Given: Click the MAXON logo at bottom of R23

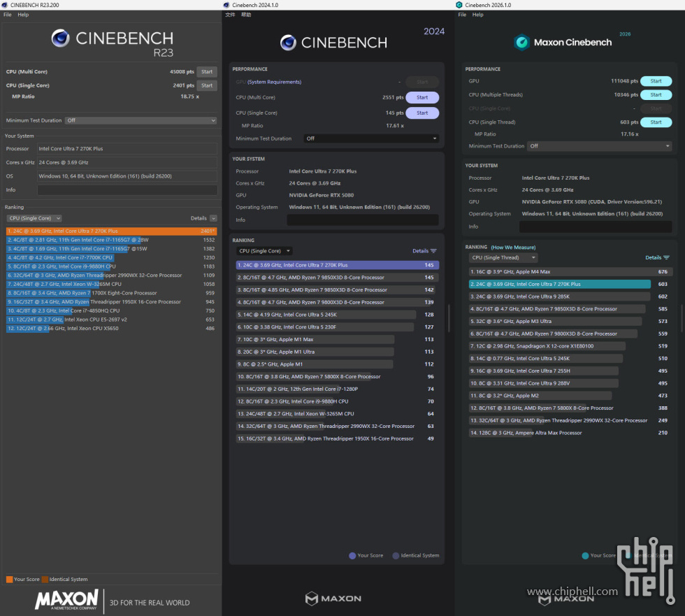Looking at the screenshot, I should (67, 599).
